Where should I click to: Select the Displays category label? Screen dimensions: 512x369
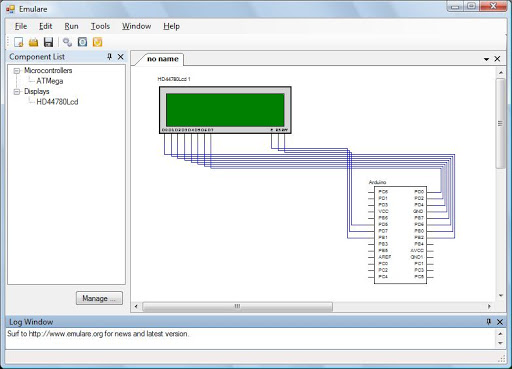(x=37, y=91)
